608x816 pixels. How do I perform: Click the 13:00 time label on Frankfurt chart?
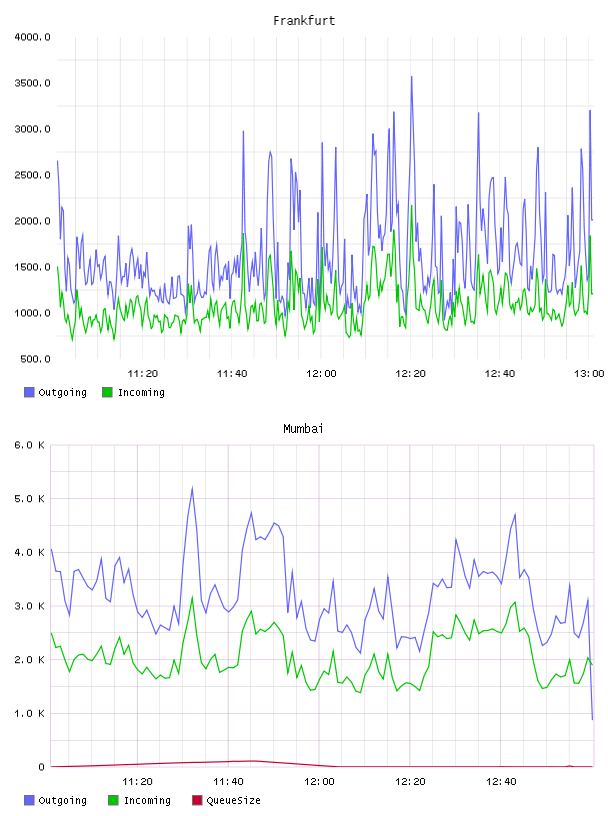click(x=589, y=374)
